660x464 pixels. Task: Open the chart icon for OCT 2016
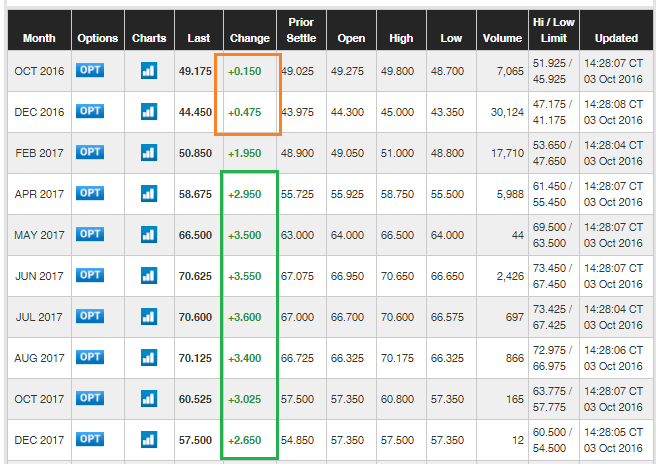[x=148, y=71]
